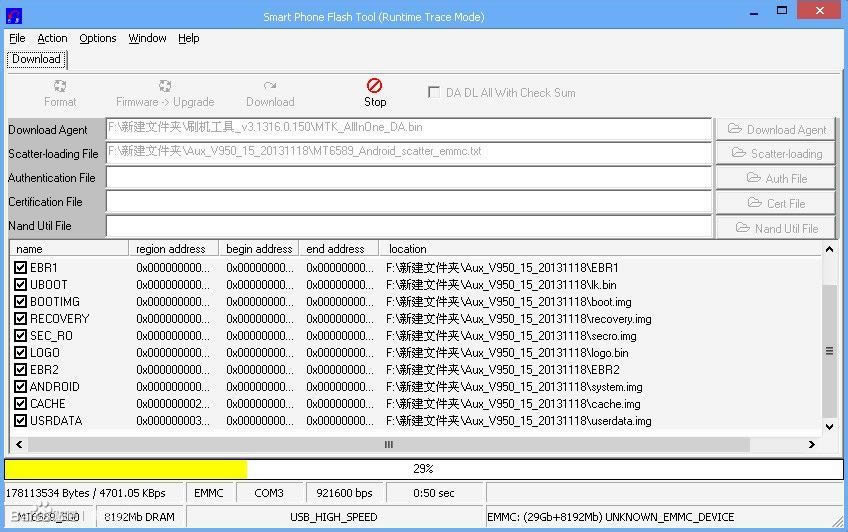
Task: Click the Download arrow toolbar icon
Action: 270,86
